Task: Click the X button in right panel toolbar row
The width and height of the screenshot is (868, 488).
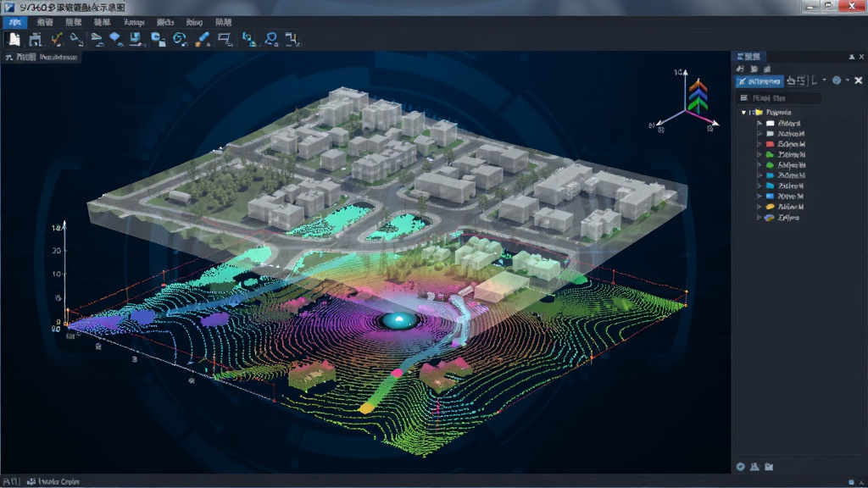Action: coord(859,80)
